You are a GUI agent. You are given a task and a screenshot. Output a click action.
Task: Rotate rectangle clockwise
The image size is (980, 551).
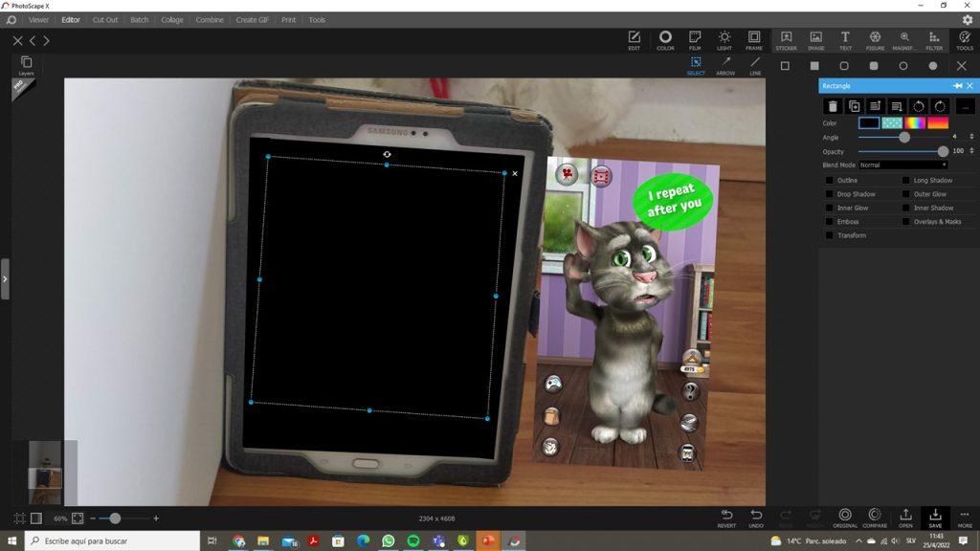940,107
